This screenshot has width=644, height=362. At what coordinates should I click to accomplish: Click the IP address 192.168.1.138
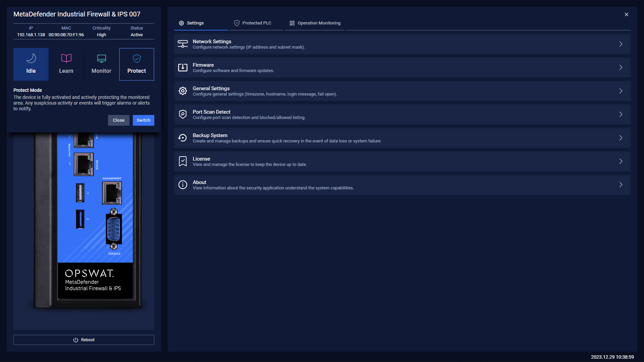(x=31, y=35)
